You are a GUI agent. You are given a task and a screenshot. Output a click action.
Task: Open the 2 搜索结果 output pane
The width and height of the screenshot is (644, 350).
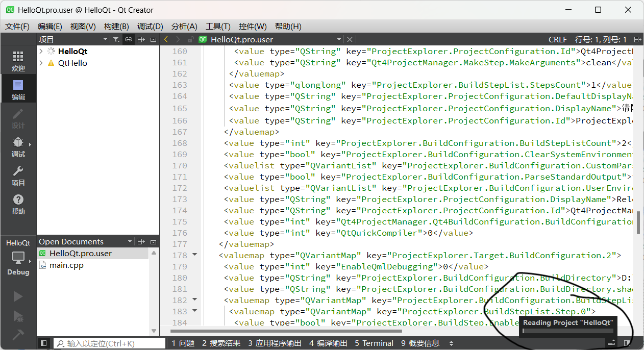[x=221, y=343]
